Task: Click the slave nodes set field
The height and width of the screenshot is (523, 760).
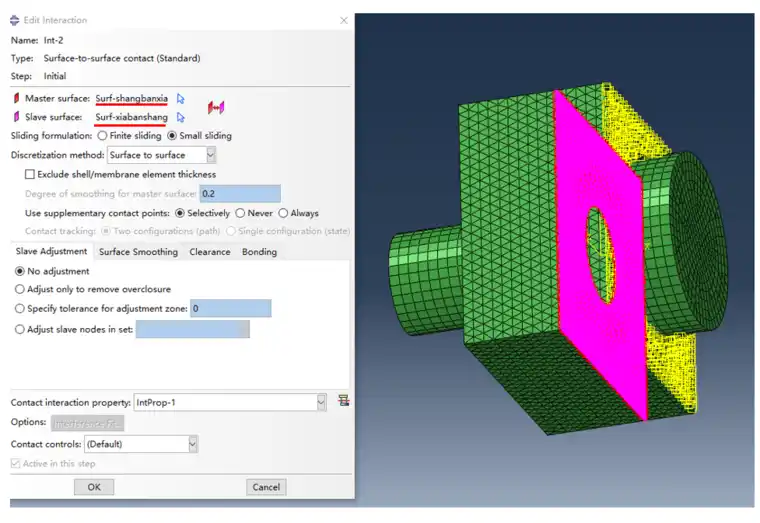Action: (x=193, y=329)
